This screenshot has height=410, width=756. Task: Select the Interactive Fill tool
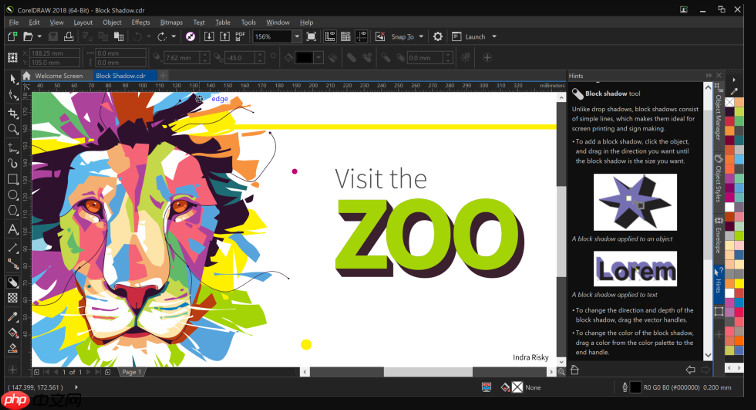[x=13, y=333]
